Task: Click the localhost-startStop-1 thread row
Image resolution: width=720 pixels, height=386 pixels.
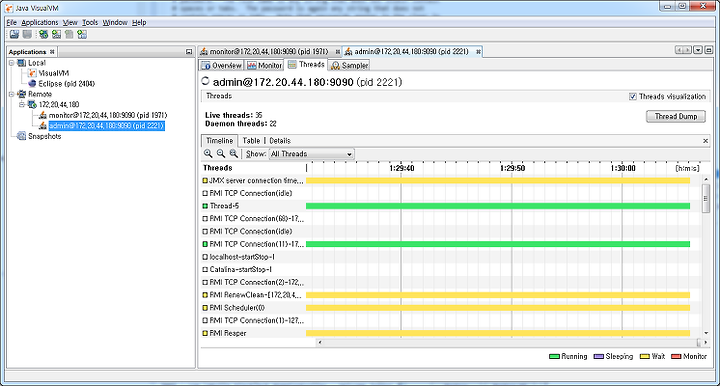Action: click(x=451, y=257)
